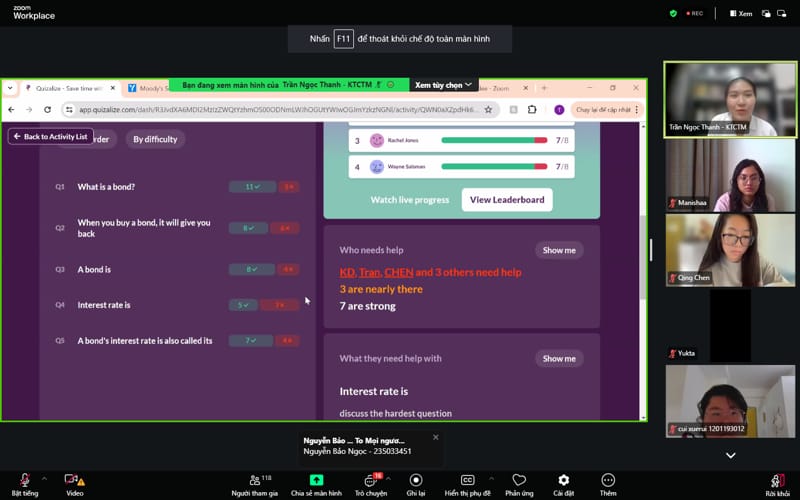Click the View Leaderboard button
Image resolution: width=800 pixels, height=500 pixels.
(x=507, y=199)
